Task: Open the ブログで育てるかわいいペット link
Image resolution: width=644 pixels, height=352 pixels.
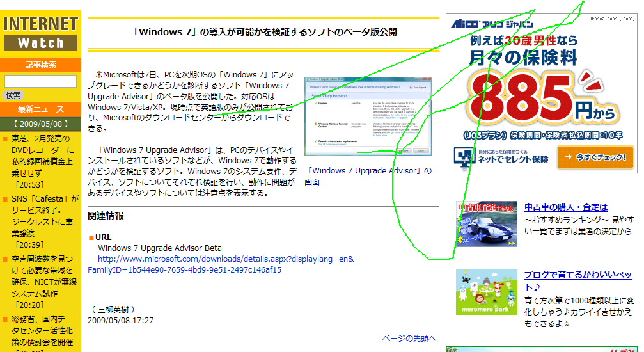Action: click(578, 281)
